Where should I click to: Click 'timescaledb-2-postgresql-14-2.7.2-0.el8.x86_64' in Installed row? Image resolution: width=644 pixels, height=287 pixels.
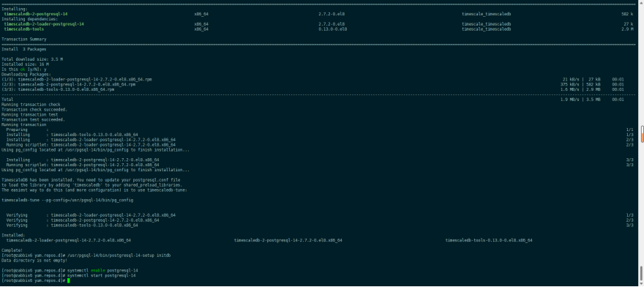coord(288,240)
